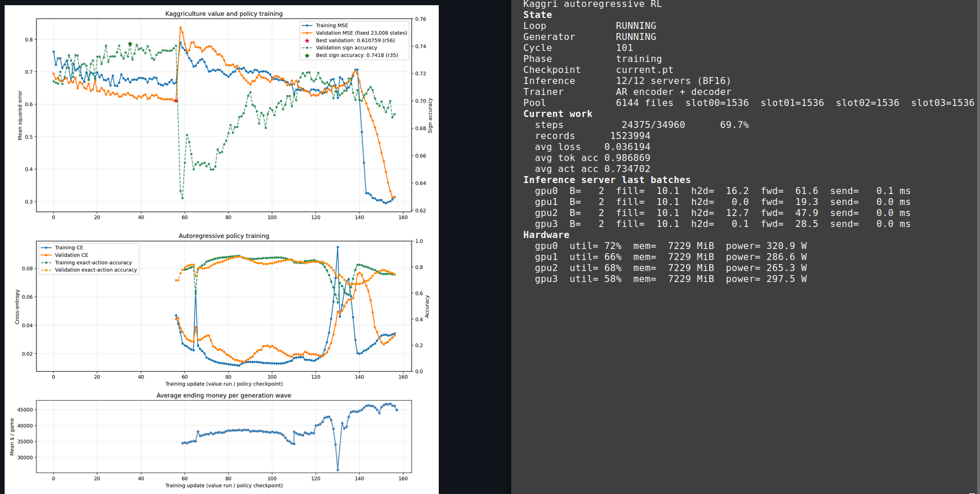Click gpu0's h2d value "16.2"

pos(737,191)
